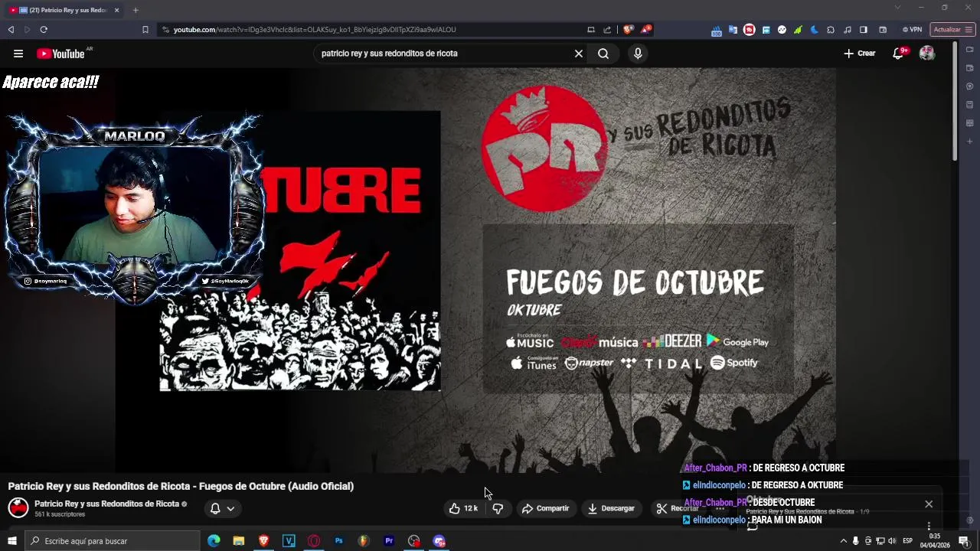
Task: Click the Compartir share button
Action: (545, 508)
